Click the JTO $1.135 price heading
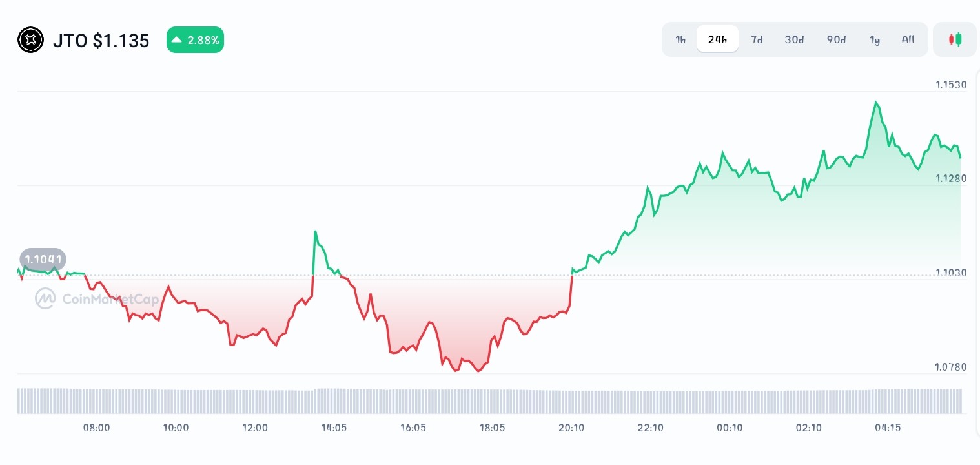Viewport: 980px width, 465px height. click(x=101, y=41)
